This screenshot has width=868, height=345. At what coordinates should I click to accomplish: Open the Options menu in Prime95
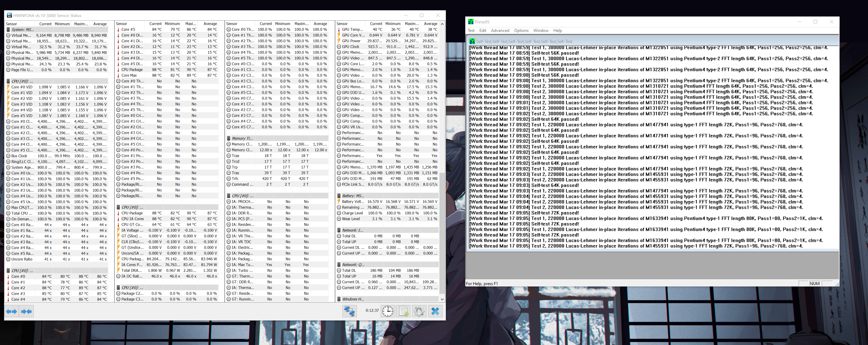point(521,30)
